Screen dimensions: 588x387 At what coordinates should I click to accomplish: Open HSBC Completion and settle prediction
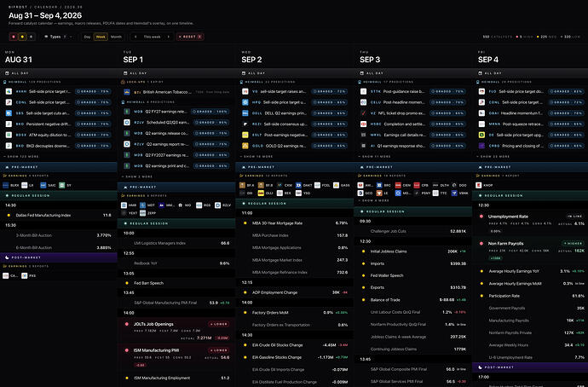412,124
